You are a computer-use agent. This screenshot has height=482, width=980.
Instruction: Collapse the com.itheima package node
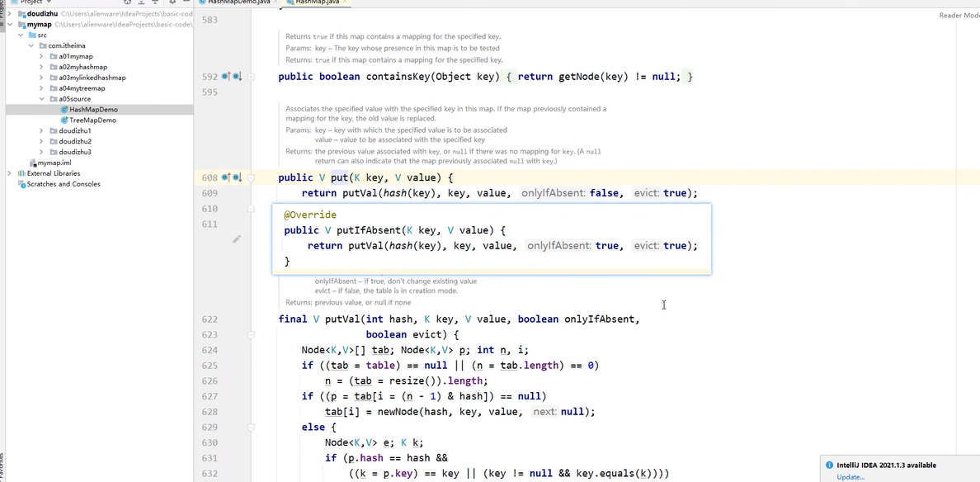coord(31,45)
